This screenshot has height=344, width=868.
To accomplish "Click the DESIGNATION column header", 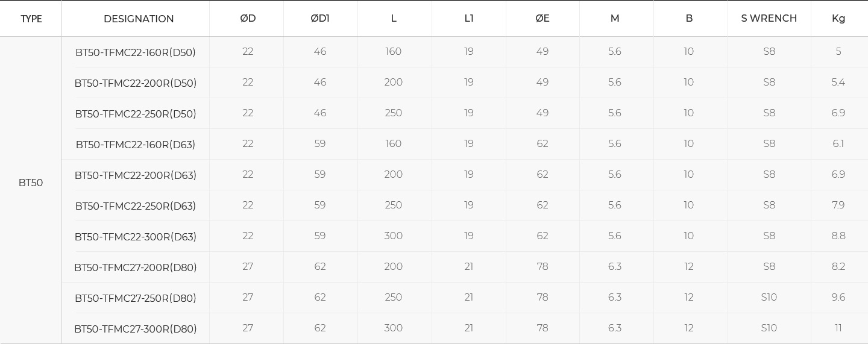I will coord(139,19).
